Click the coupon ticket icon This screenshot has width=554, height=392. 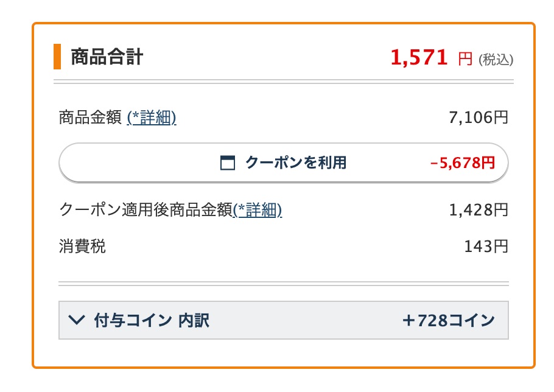pyautogui.click(x=228, y=163)
